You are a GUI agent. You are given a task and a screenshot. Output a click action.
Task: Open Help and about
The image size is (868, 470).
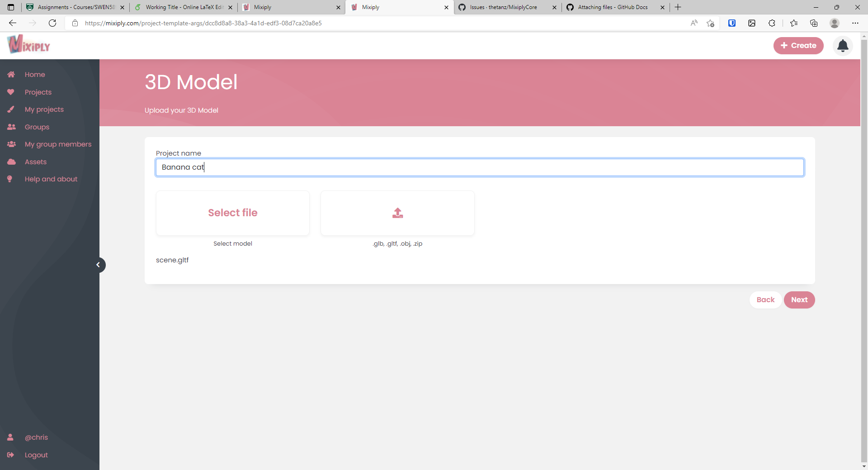point(51,179)
